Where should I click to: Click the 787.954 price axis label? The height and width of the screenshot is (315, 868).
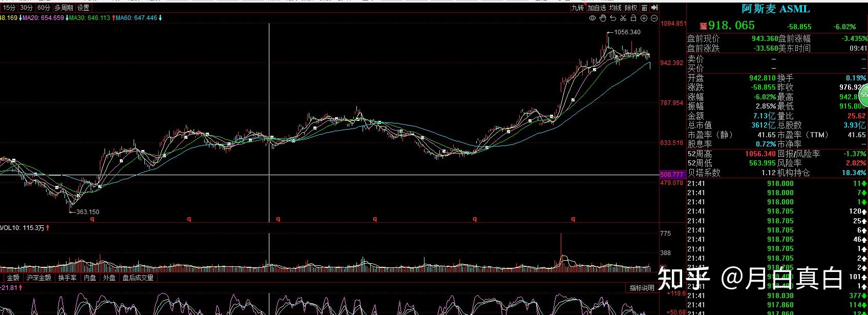point(672,103)
